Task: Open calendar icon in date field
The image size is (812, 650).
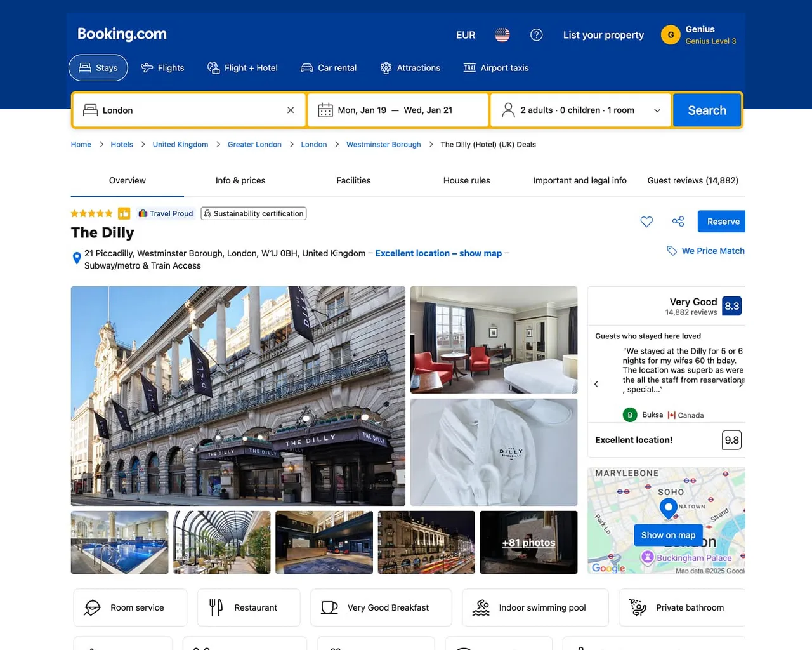Action: coord(325,110)
